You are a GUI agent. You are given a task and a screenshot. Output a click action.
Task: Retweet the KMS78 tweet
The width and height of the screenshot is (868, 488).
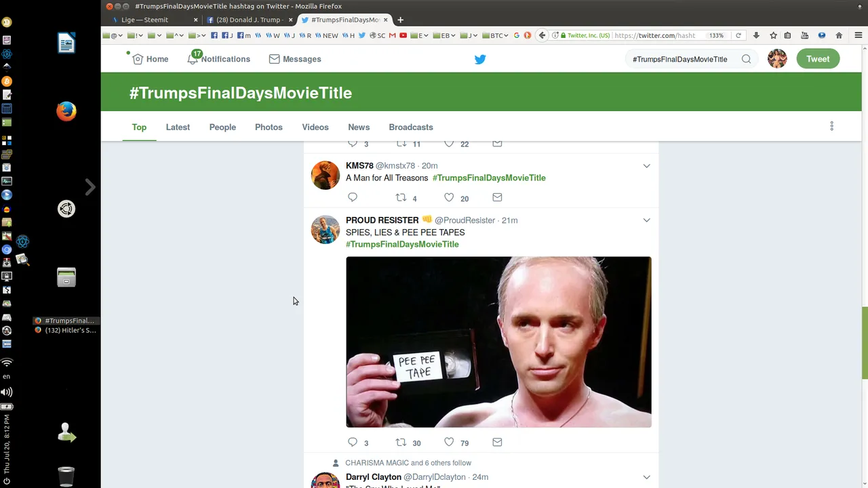point(401,197)
